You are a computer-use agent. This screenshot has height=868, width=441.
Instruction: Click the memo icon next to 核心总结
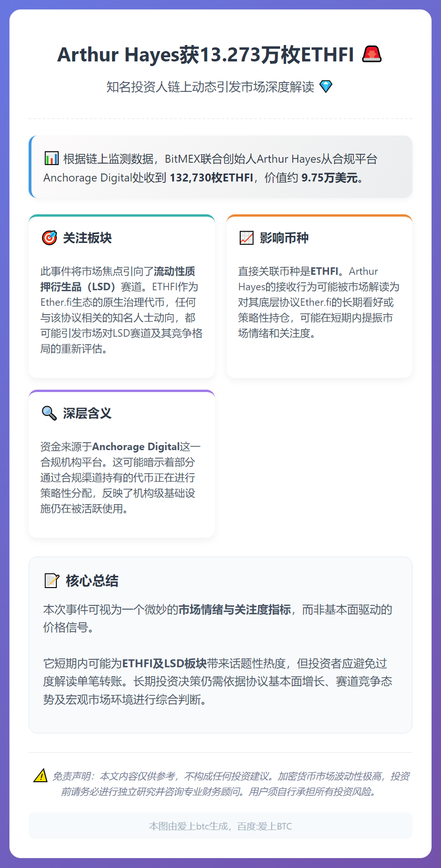(52, 581)
